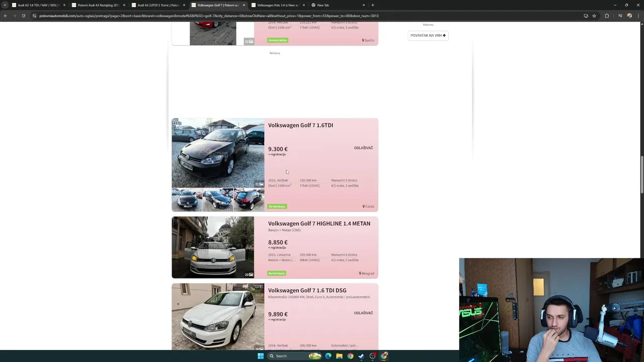Click the POVRATAK NA VRH button
Screen dimensions: 644x362
point(428,36)
